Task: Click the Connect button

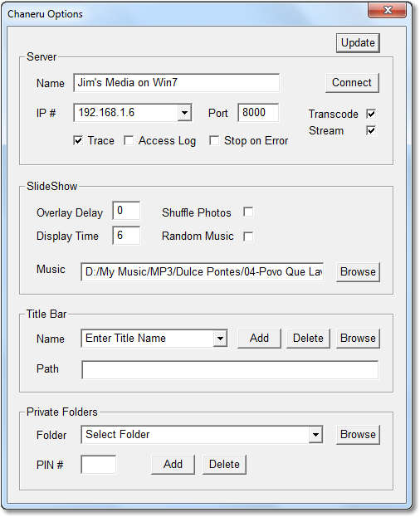Action: tap(352, 83)
